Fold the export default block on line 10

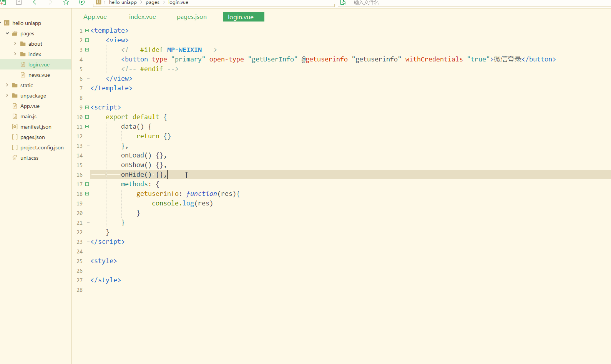coord(87,117)
